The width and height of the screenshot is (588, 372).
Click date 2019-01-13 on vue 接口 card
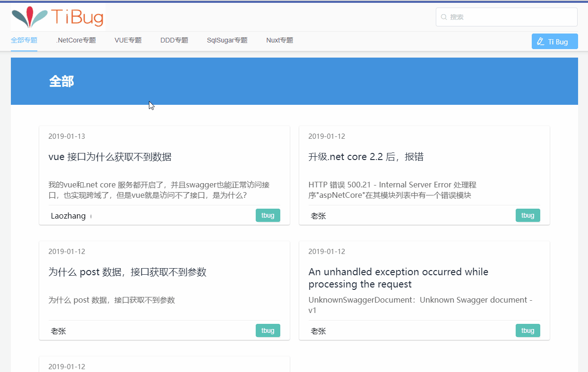(x=67, y=136)
